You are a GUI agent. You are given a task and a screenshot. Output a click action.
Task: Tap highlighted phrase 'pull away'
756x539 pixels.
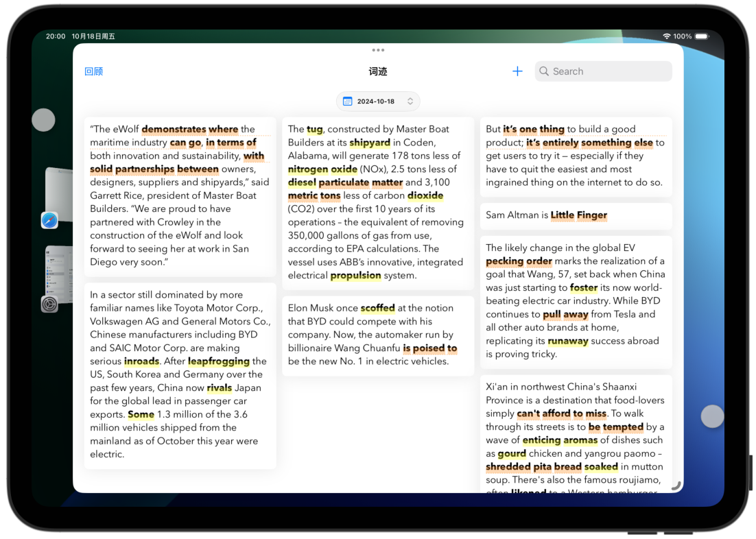[565, 314]
